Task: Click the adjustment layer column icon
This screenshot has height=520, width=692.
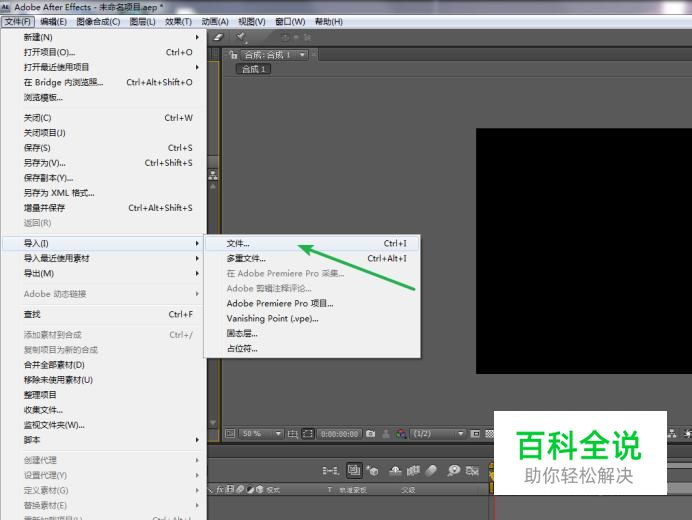Action: [250, 490]
